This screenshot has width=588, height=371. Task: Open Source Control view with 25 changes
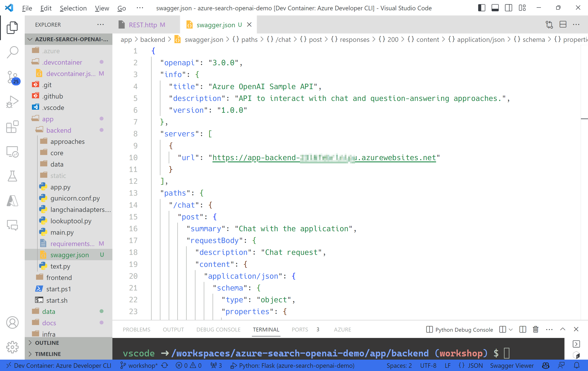[12, 77]
